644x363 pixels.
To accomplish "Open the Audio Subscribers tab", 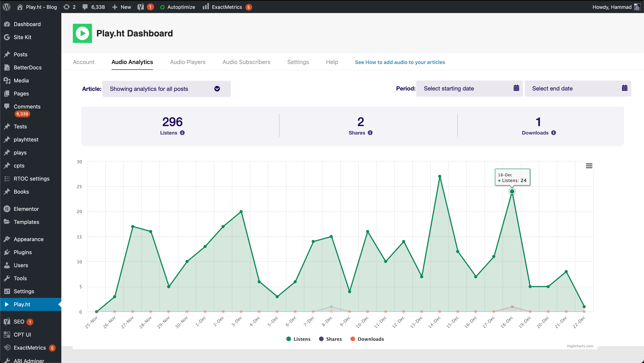I will [246, 62].
